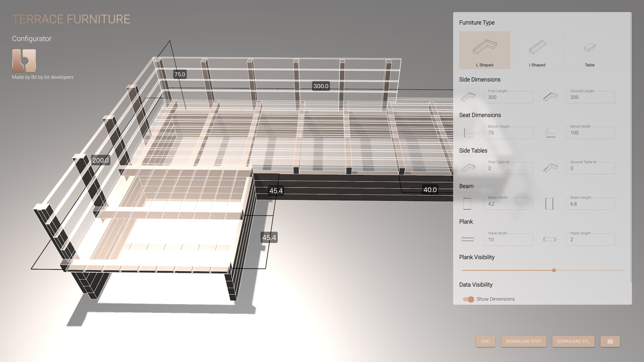This screenshot has height=362, width=644.
Task: Click the TERRACE FURNITURE title
Action: tap(71, 19)
